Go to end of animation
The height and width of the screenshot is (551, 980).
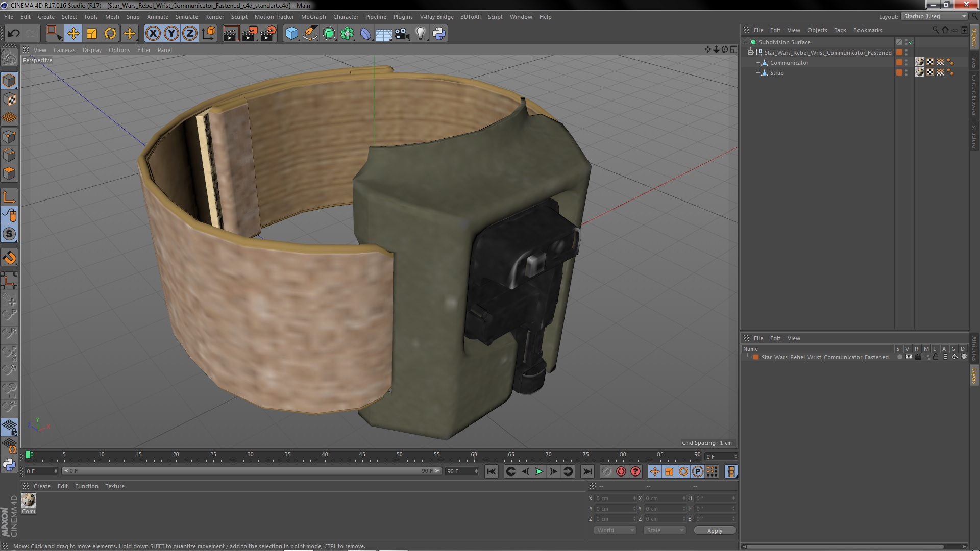click(x=587, y=472)
